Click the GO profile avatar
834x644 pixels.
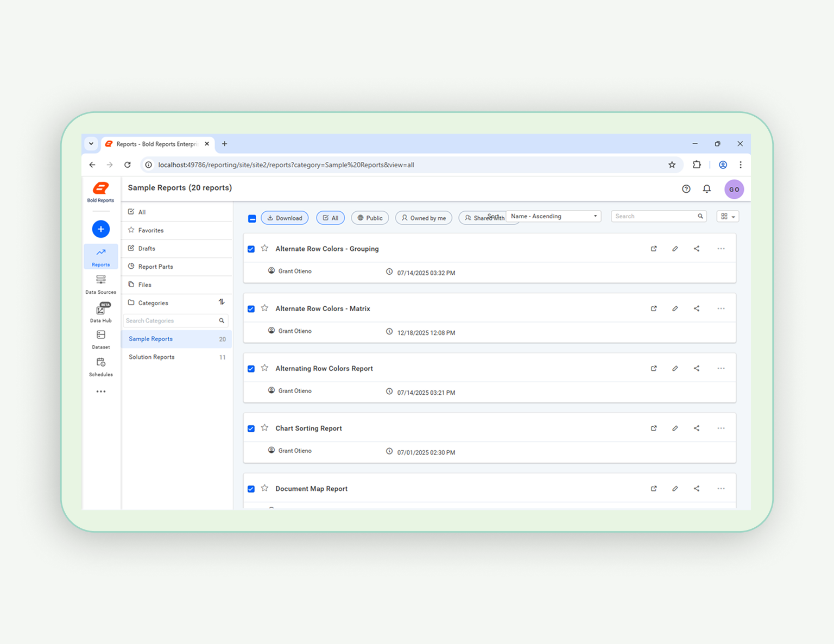[x=734, y=189]
